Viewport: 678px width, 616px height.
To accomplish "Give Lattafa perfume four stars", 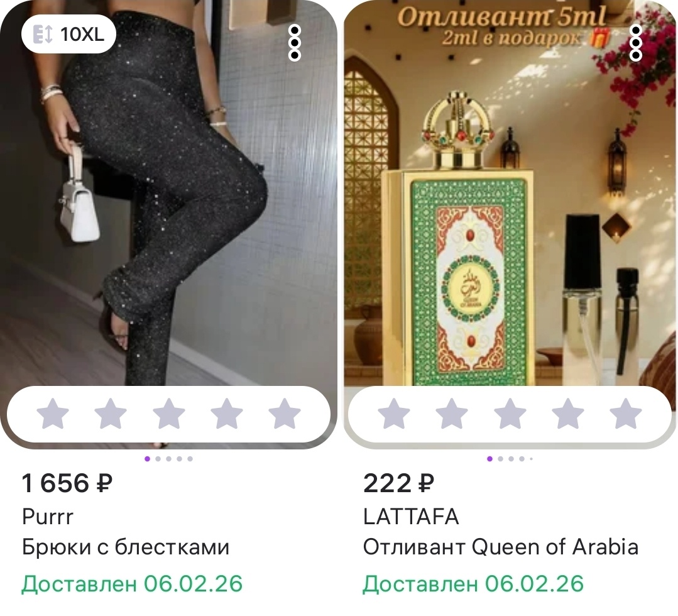I will click(x=568, y=414).
